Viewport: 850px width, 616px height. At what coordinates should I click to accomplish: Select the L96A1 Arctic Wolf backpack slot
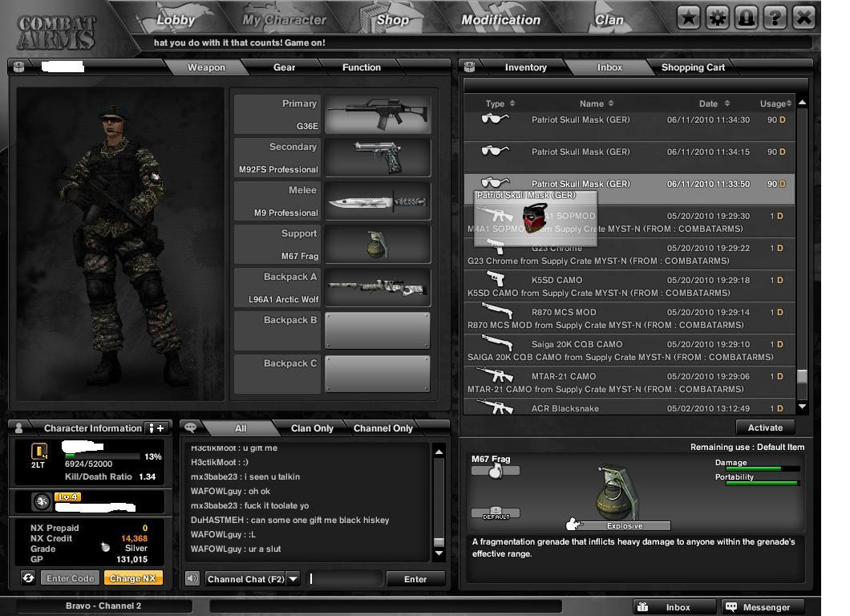click(x=378, y=288)
